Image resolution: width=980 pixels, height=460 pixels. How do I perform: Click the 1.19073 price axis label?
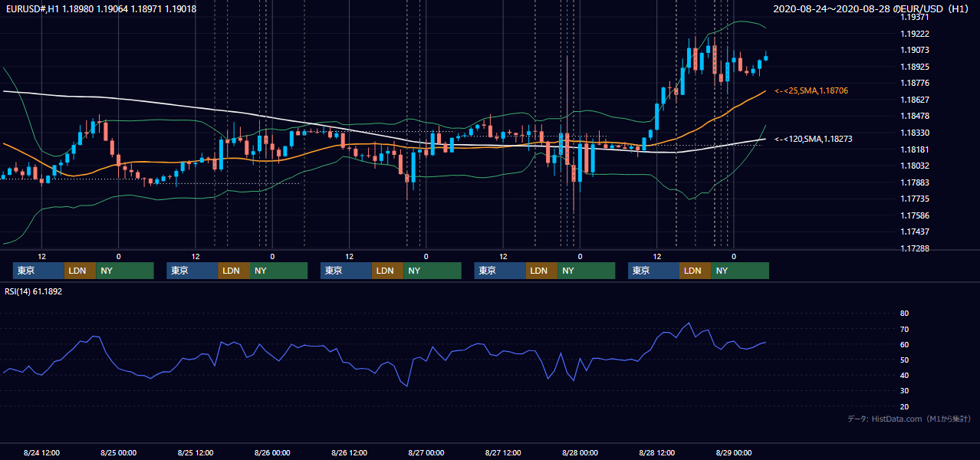[x=916, y=51]
